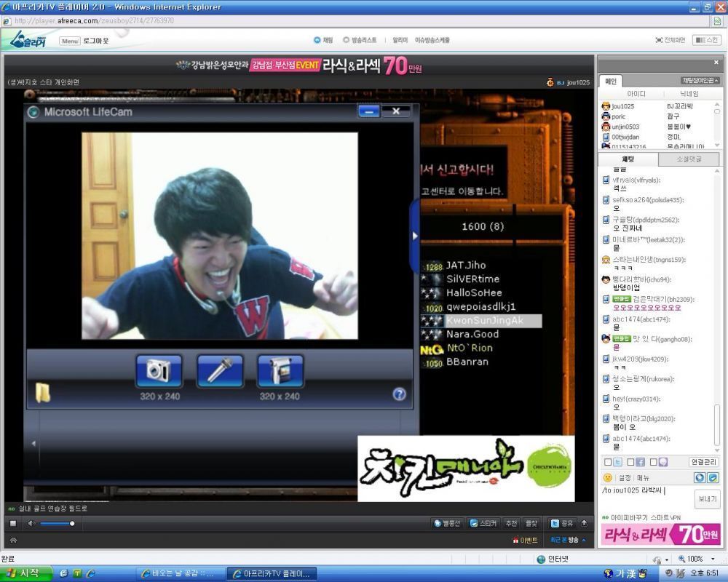Send the chat message with 보내기 button
The image size is (728, 582).
[x=707, y=499]
